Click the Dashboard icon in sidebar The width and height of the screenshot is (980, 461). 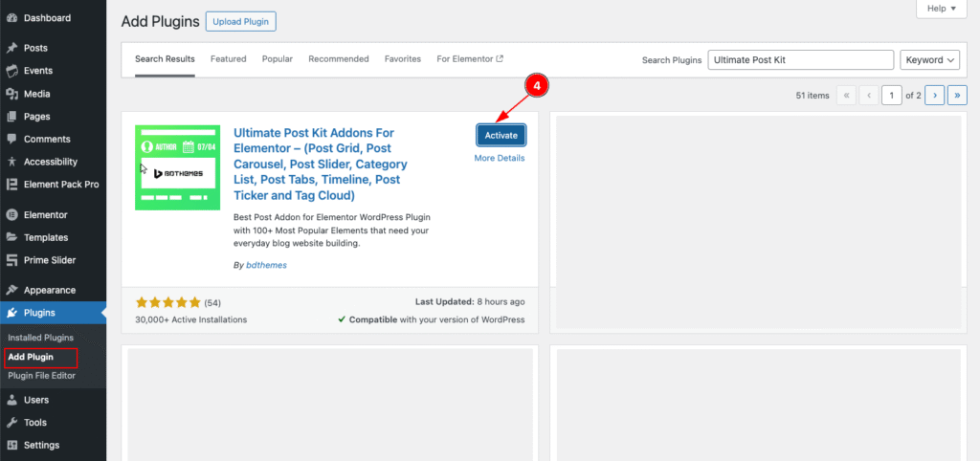(x=11, y=18)
